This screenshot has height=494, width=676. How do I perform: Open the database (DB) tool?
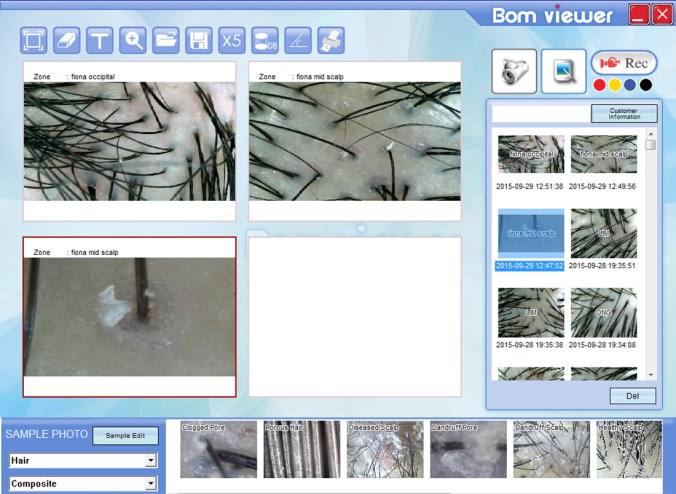(265, 41)
